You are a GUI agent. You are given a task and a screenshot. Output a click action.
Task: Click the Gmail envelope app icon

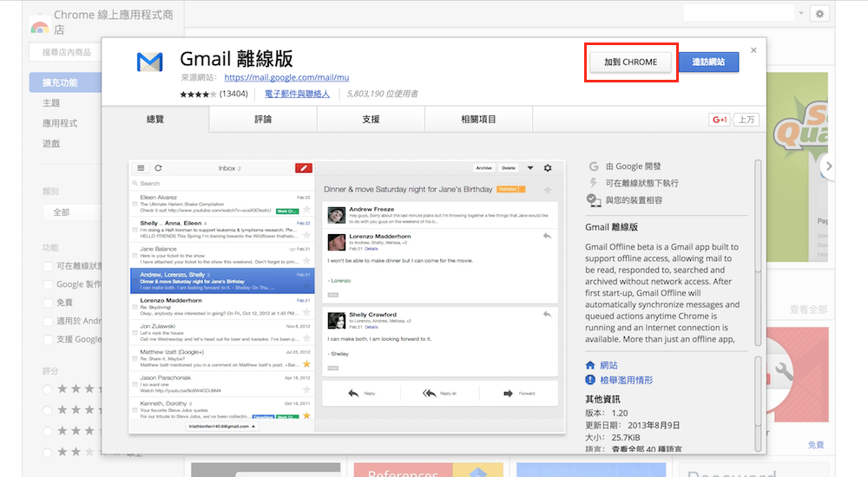pos(149,63)
